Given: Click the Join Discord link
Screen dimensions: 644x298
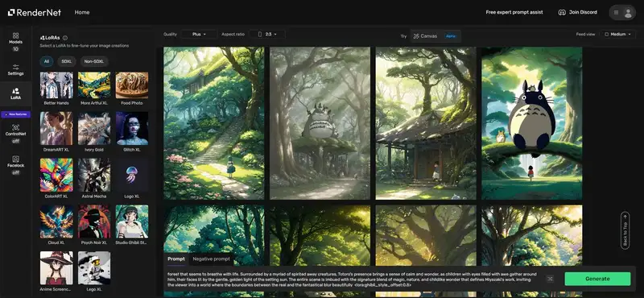Looking at the screenshot, I should click(577, 12).
